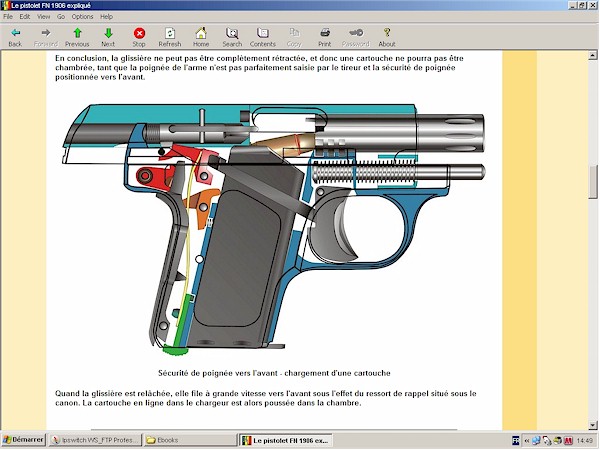
Task: Click the paragraph starting 'Quand la glissière est relâchée'
Action: (266, 398)
